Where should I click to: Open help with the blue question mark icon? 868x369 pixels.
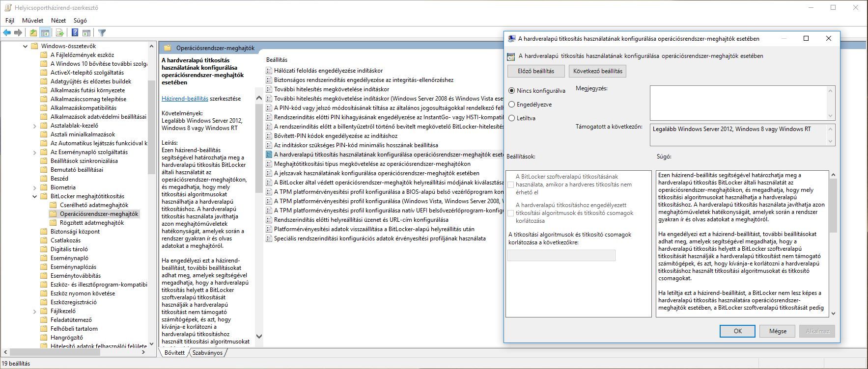coord(75,33)
